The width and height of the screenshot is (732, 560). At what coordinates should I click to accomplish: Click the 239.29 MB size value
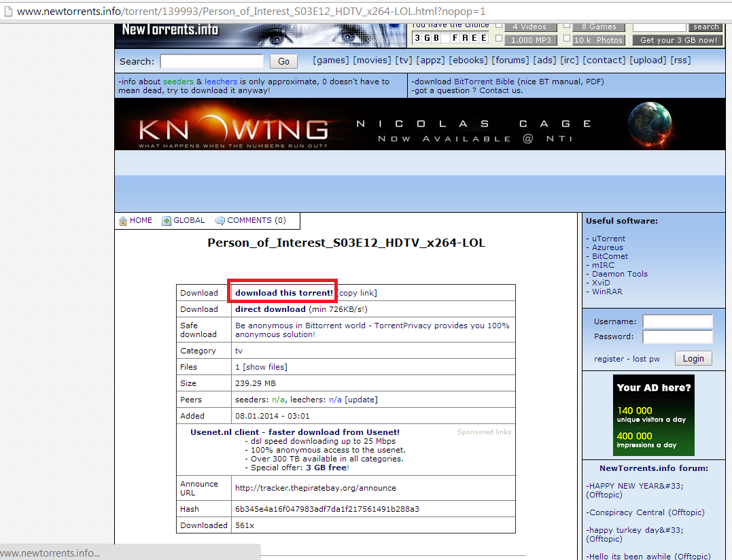click(256, 383)
